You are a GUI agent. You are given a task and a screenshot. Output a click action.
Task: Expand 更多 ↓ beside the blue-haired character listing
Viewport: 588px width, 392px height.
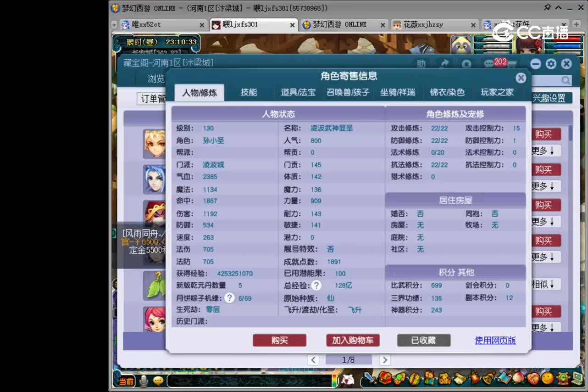point(546,186)
